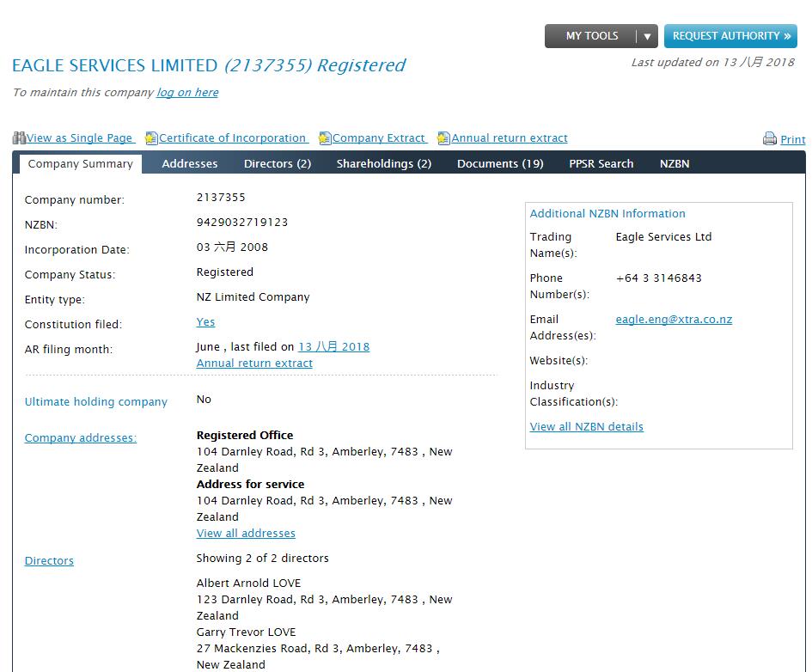This screenshot has width=812, height=672.
Task: Go to the PPSR Search tab
Action: (x=601, y=163)
